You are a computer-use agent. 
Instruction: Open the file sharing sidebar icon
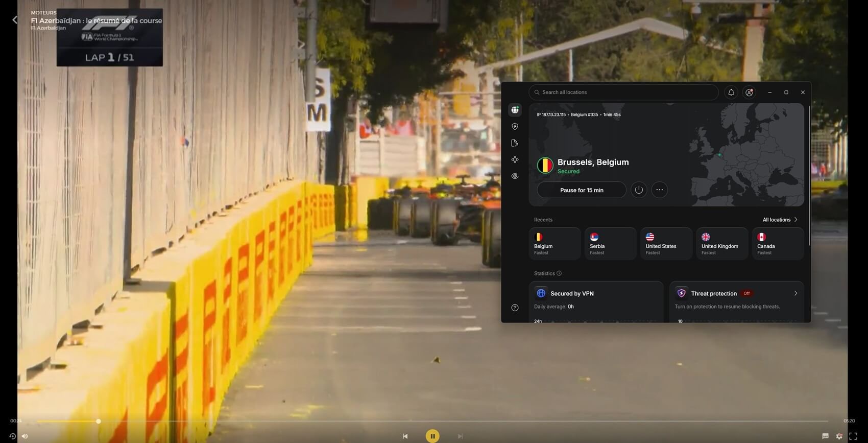click(515, 143)
